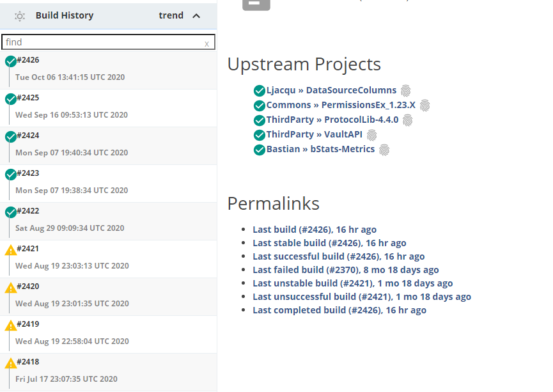553x392 pixels.
Task: Click fingerprint icon beside PermissionsEx_1.23.X
Action: (x=424, y=106)
